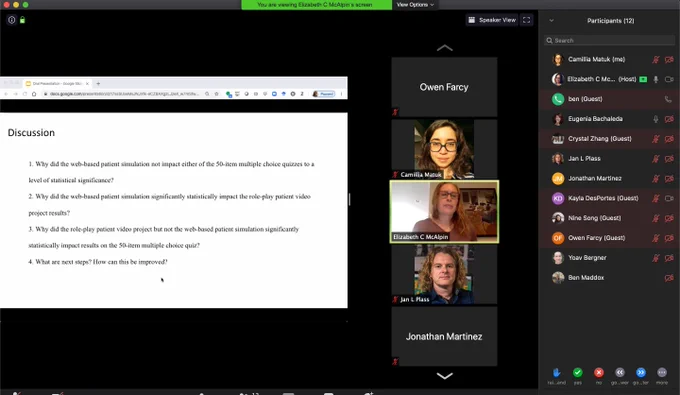Image resolution: width=680 pixels, height=395 pixels.
Task: Click the reload icon in shared browser
Action: click(25, 94)
